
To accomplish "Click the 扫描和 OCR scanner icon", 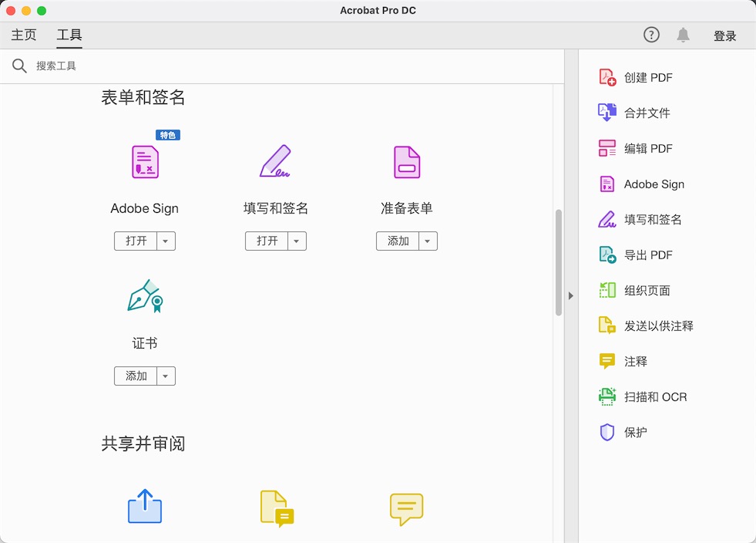I will click(x=607, y=396).
